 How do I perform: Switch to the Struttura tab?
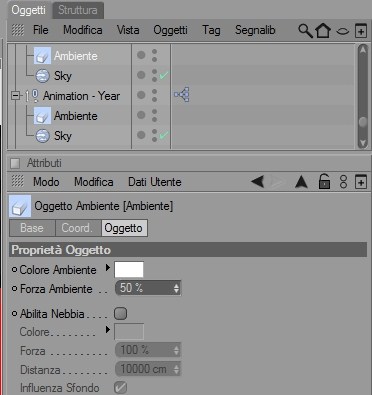pyautogui.click(x=78, y=10)
